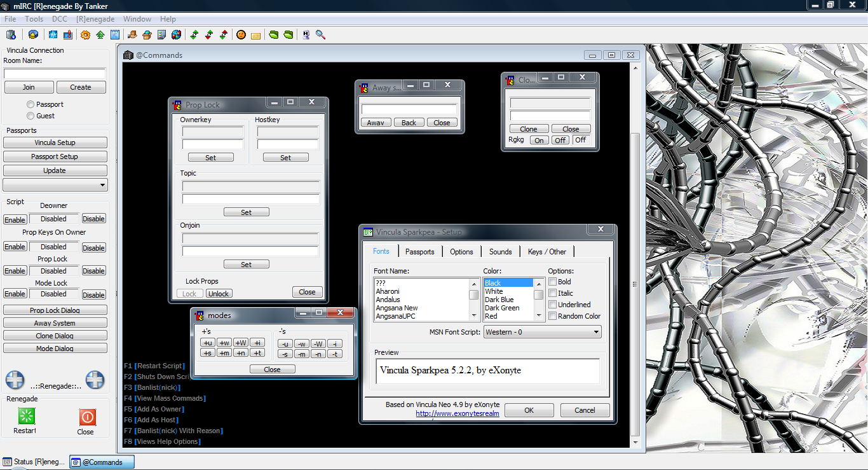The height and width of the screenshot is (470, 868).
Task: Check the Italic font option
Action: tap(552, 293)
